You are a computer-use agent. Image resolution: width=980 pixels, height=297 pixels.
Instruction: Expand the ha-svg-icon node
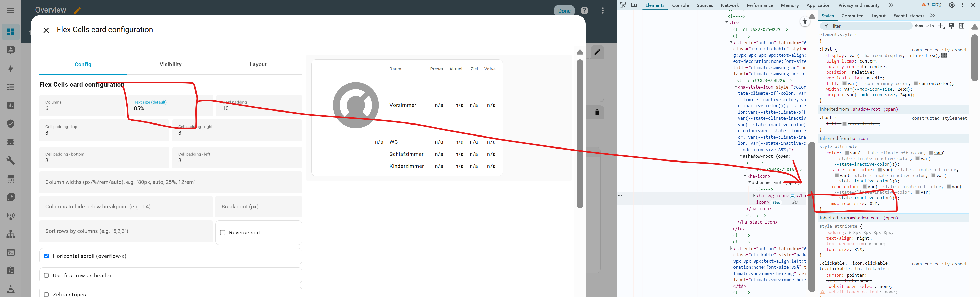point(754,196)
